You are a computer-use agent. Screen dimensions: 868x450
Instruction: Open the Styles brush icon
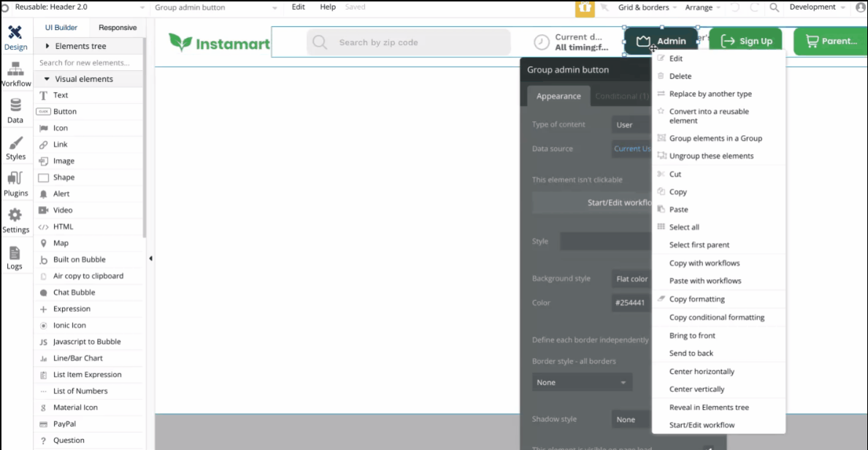pyautogui.click(x=15, y=143)
